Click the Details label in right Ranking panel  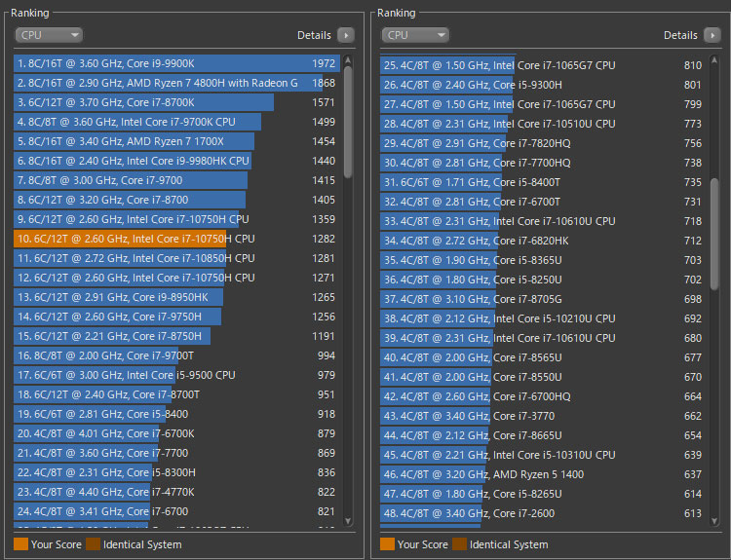coord(680,35)
